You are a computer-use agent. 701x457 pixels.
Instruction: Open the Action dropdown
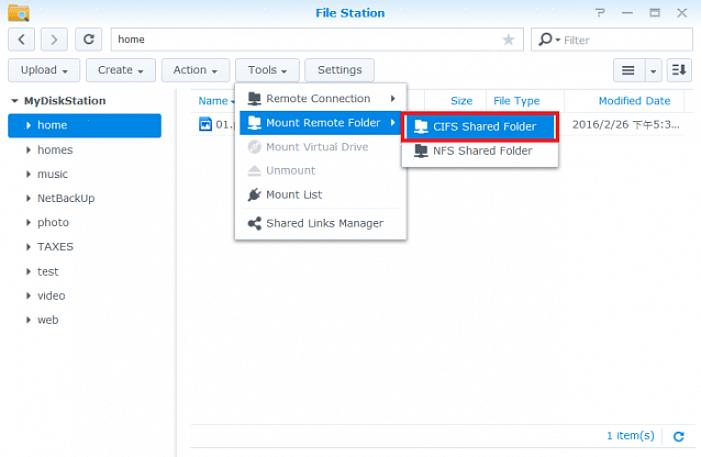195,70
